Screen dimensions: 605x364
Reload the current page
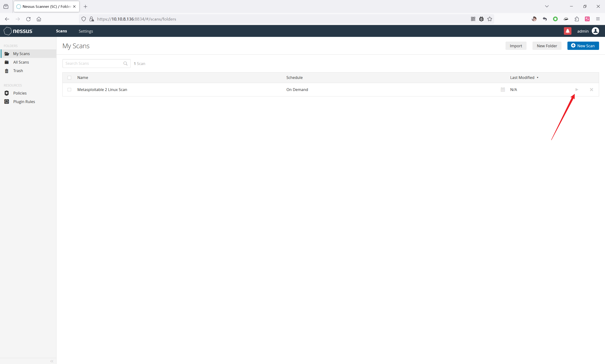coord(28,19)
